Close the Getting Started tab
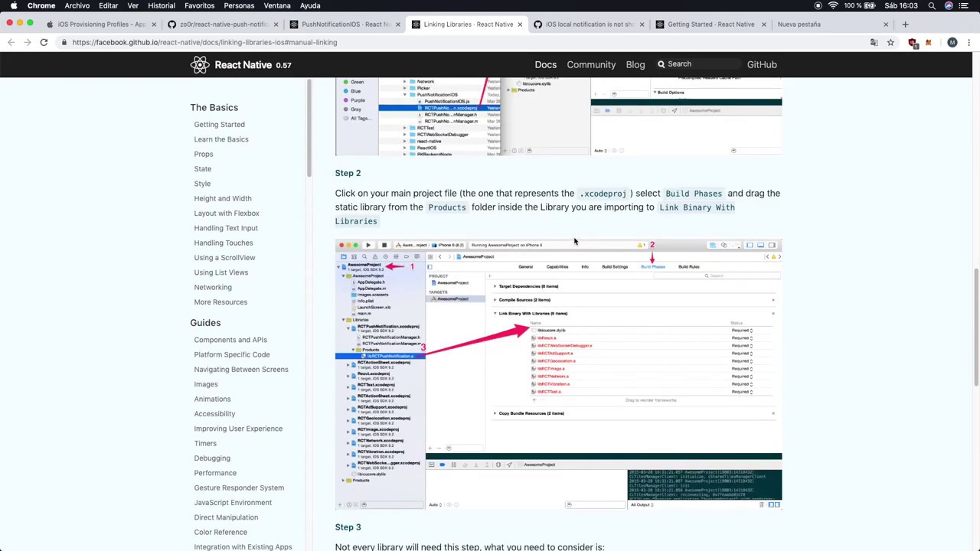This screenshot has width=980, height=551. coord(763,24)
